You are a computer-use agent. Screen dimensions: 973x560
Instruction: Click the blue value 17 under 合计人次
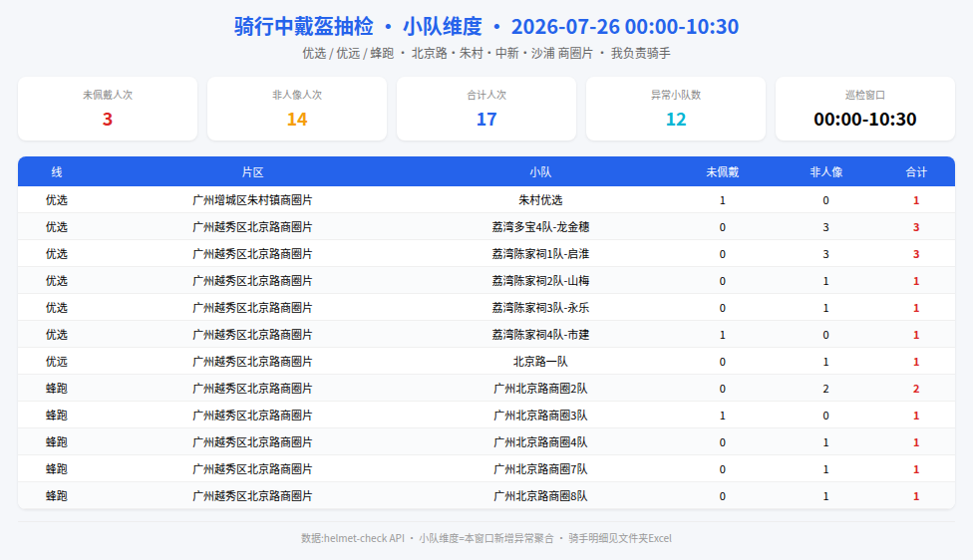(486, 119)
